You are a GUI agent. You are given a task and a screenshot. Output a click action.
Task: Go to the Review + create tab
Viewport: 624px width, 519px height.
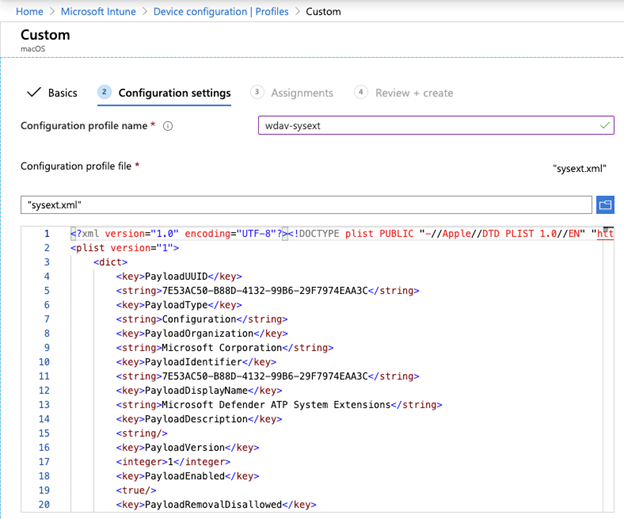coord(414,93)
